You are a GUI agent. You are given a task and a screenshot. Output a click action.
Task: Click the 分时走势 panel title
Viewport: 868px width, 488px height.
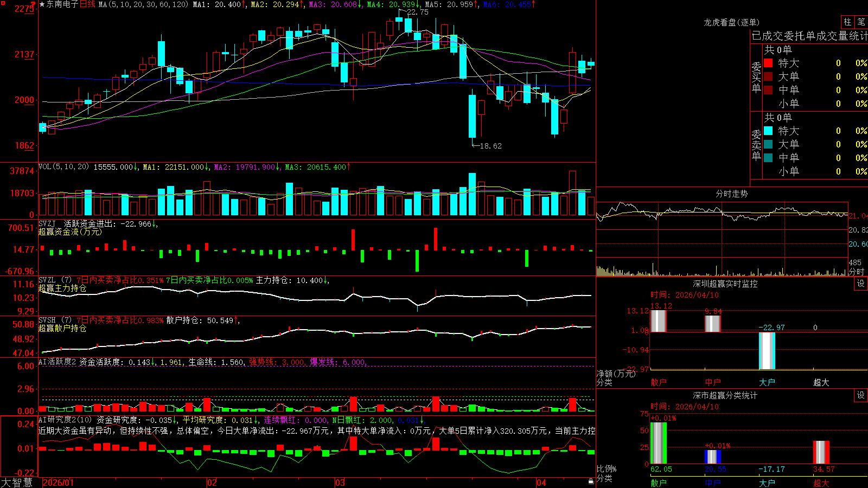coord(731,194)
